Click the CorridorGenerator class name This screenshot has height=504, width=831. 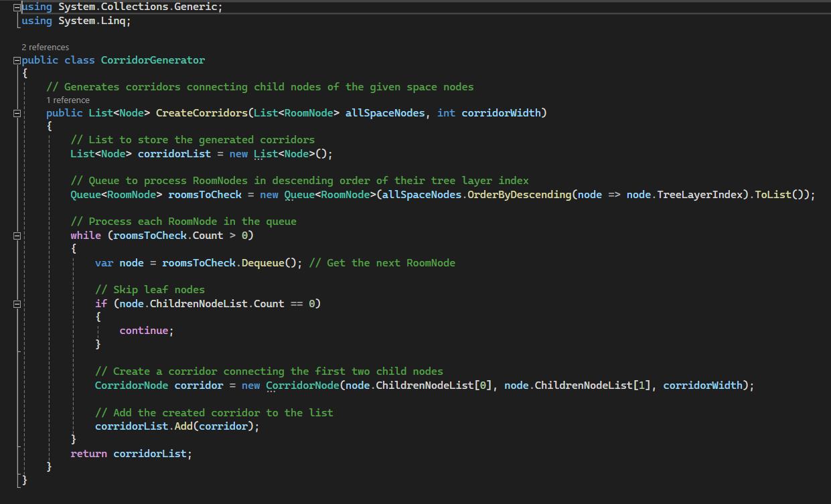coord(153,60)
